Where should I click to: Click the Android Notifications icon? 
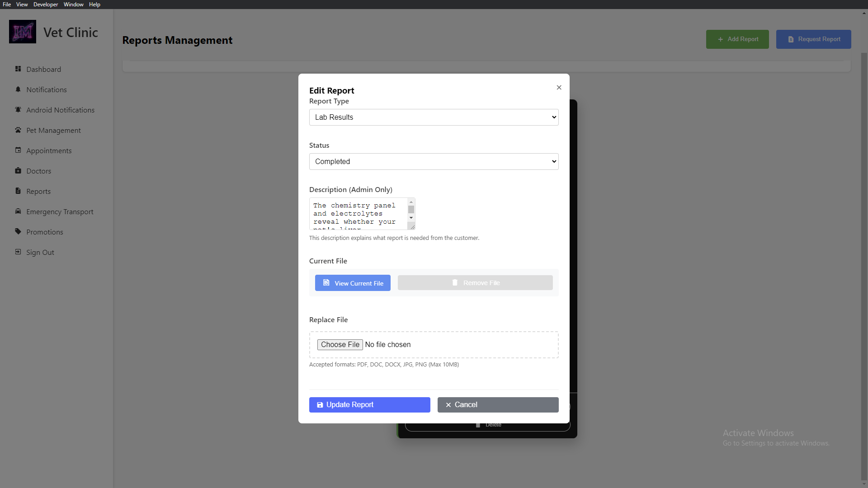pos(18,110)
